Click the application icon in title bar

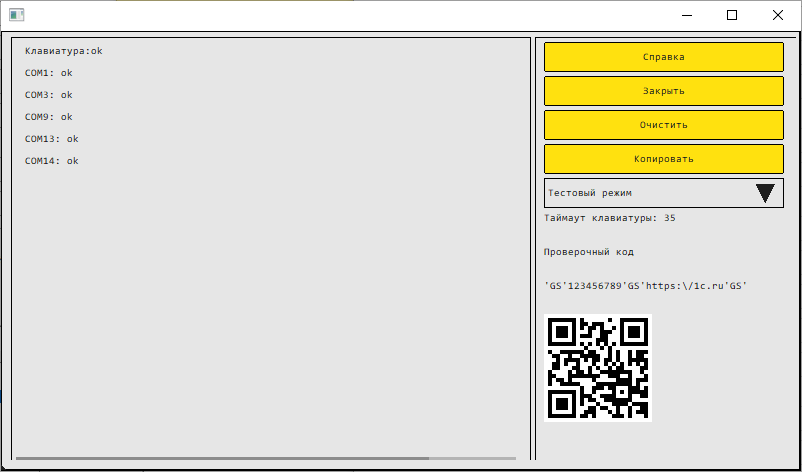16,15
